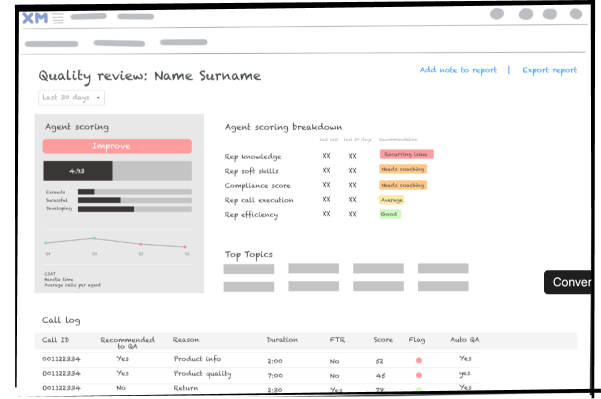Click the 7:00 duration cell

275,376
